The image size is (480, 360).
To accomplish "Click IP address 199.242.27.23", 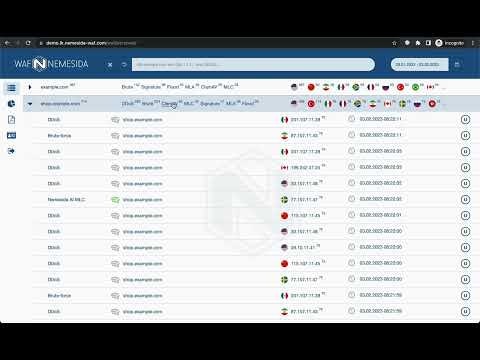I will (x=305, y=168).
